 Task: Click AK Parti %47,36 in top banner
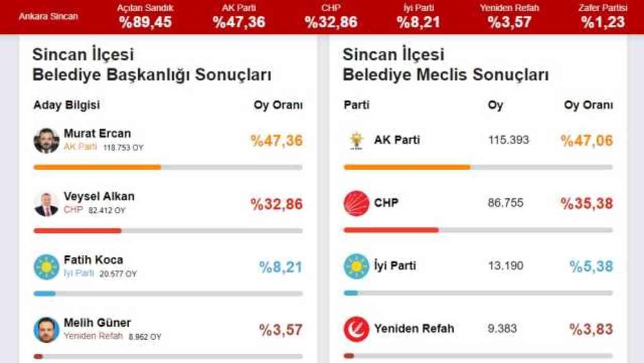238,16
